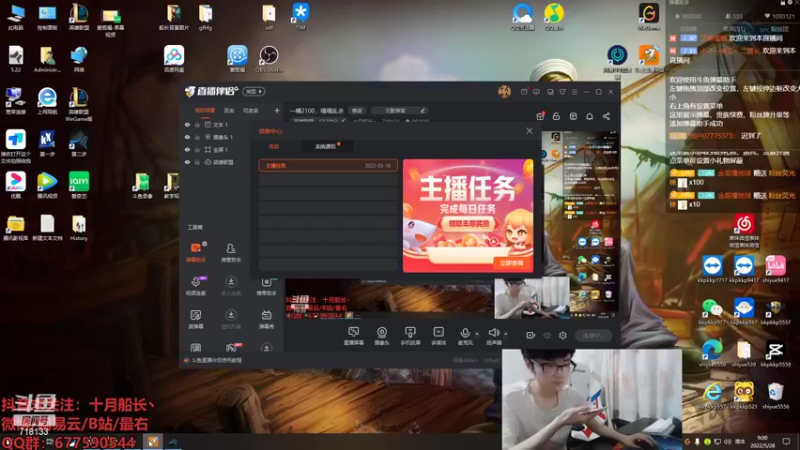Viewport: 800px width, 450px height.
Task: Click the share icon
Action: point(606,116)
